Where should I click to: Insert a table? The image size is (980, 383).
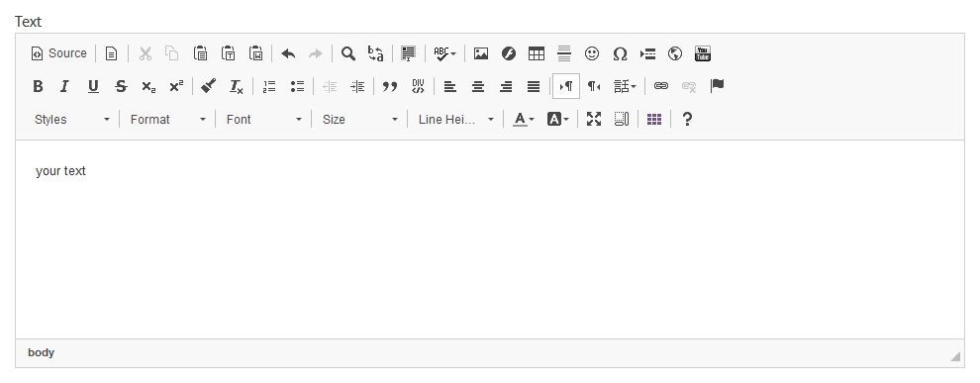537,53
